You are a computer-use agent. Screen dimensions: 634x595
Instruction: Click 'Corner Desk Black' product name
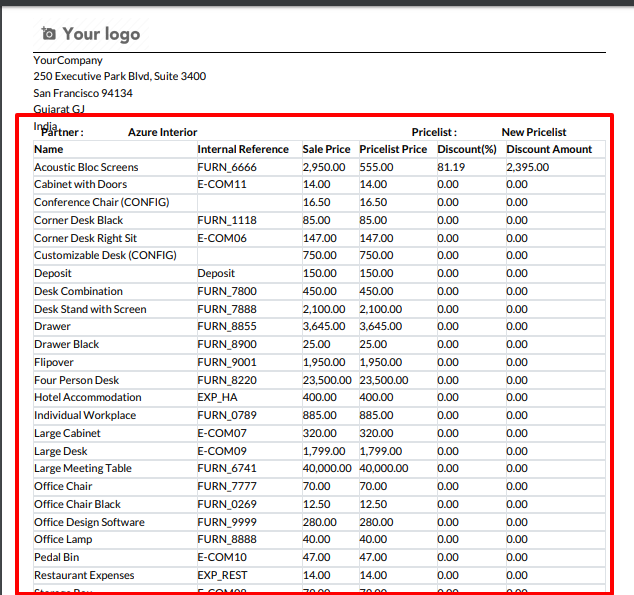pos(78,220)
